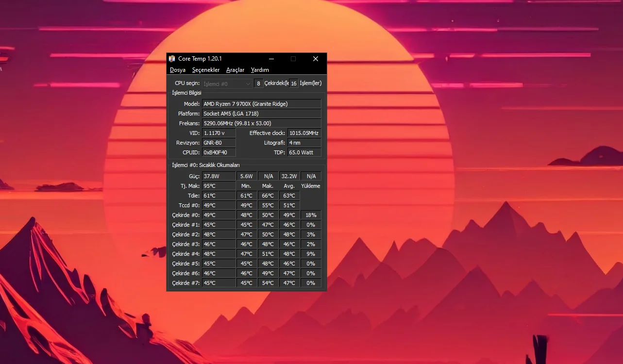Click the Min. column header

[247, 186]
